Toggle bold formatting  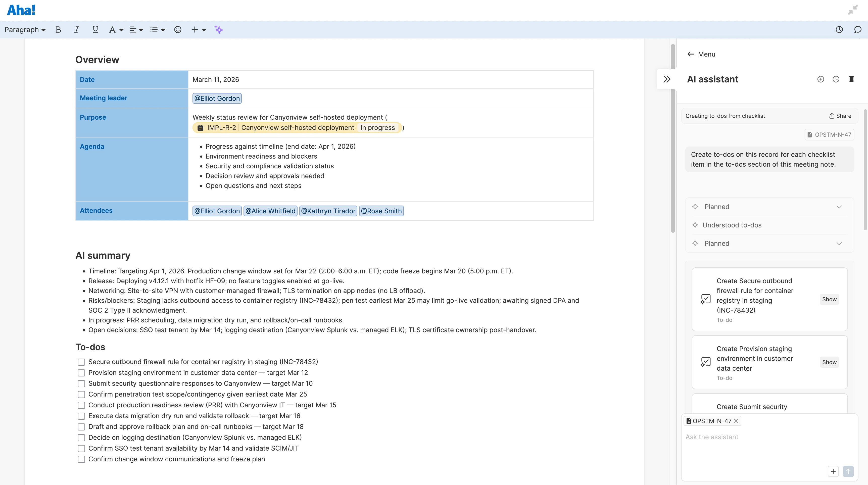(x=58, y=30)
